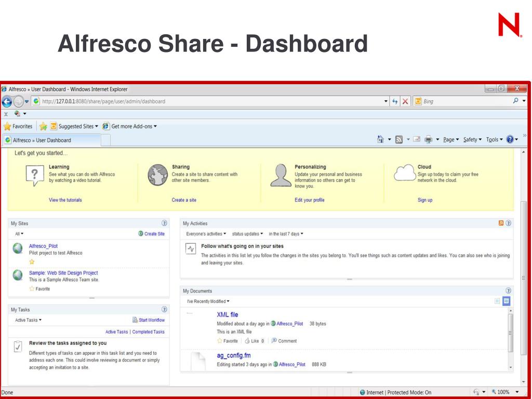Click My Tasks help question icon
532x399 pixels.
click(x=164, y=309)
